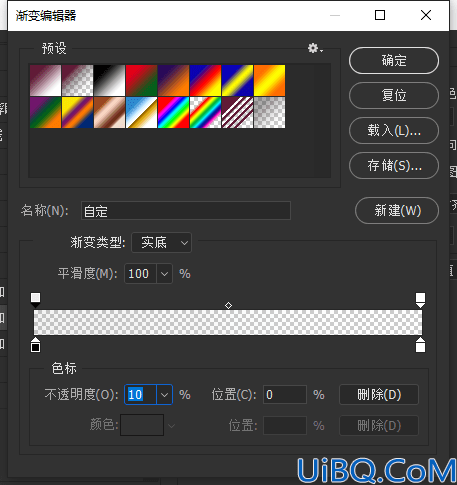Select the foreground-to-transparent maroon gradient preset
457x485 pixels.
[x=77, y=80]
